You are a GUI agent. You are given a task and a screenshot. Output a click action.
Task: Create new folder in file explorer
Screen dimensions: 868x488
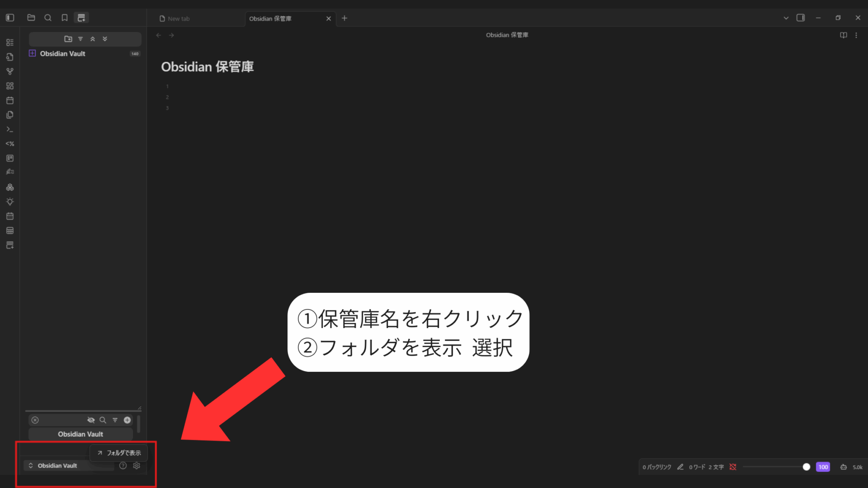[x=68, y=39]
